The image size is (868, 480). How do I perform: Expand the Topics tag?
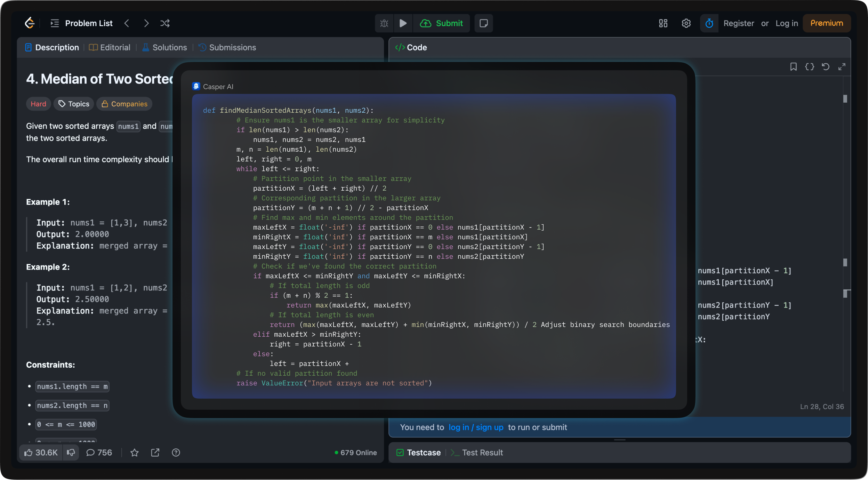[74, 104]
